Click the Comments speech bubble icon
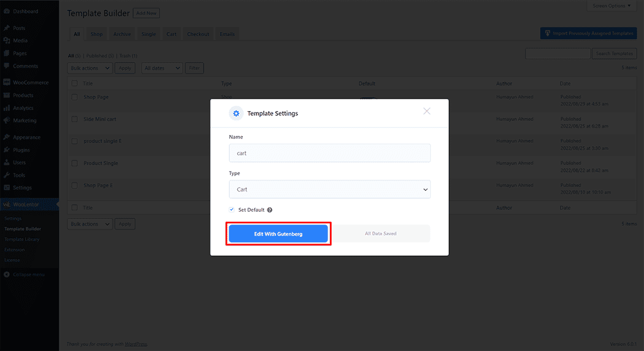Viewport: 644px width, 351px height. (x=7, y=66)
